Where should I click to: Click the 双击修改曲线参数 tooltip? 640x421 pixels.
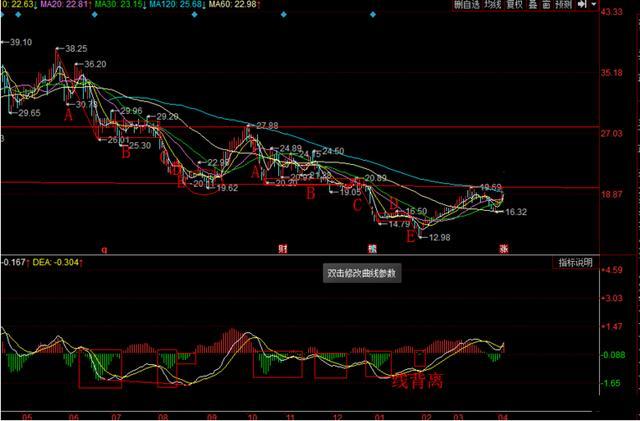(x=362, y=273)
